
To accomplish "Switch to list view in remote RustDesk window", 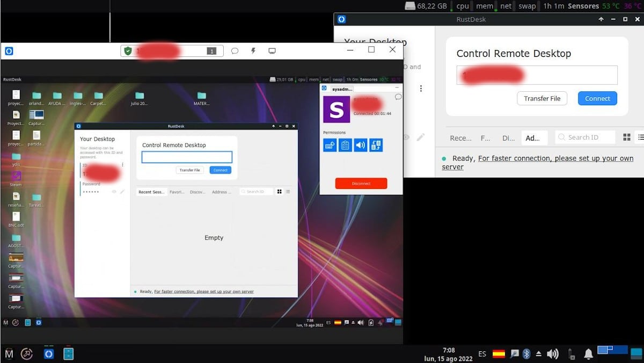I will [288, 192].
